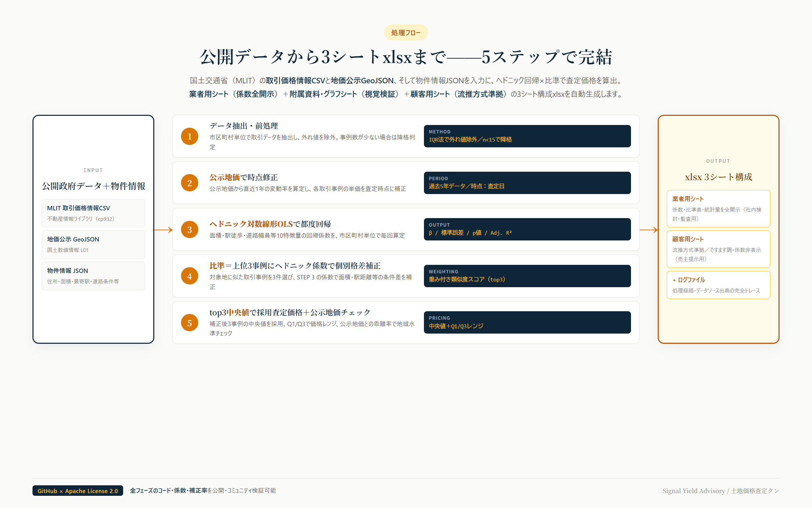
Task: Click the PRICING 中央値＋Q1/Q3レンジ info box
Action: pos(527,322)
